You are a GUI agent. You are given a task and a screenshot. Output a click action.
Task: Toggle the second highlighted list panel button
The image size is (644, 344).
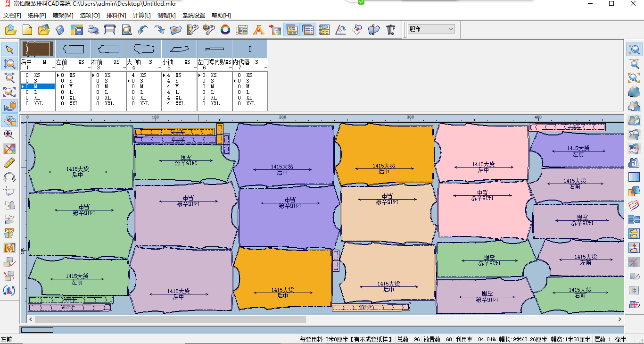click(x=308, y=30)
